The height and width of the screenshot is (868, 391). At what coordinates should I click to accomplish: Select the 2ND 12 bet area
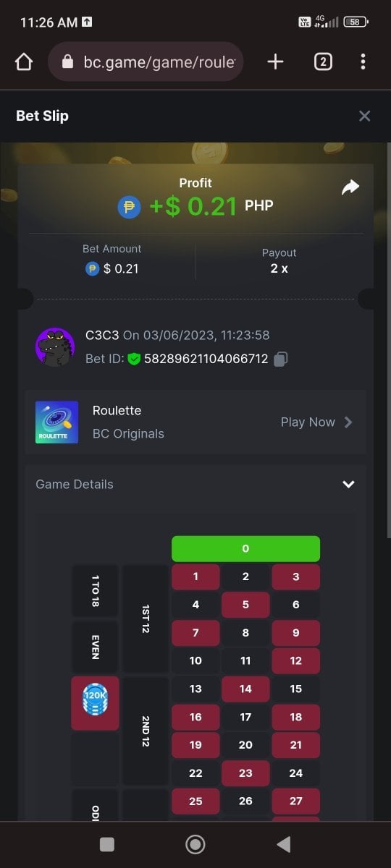146,731
